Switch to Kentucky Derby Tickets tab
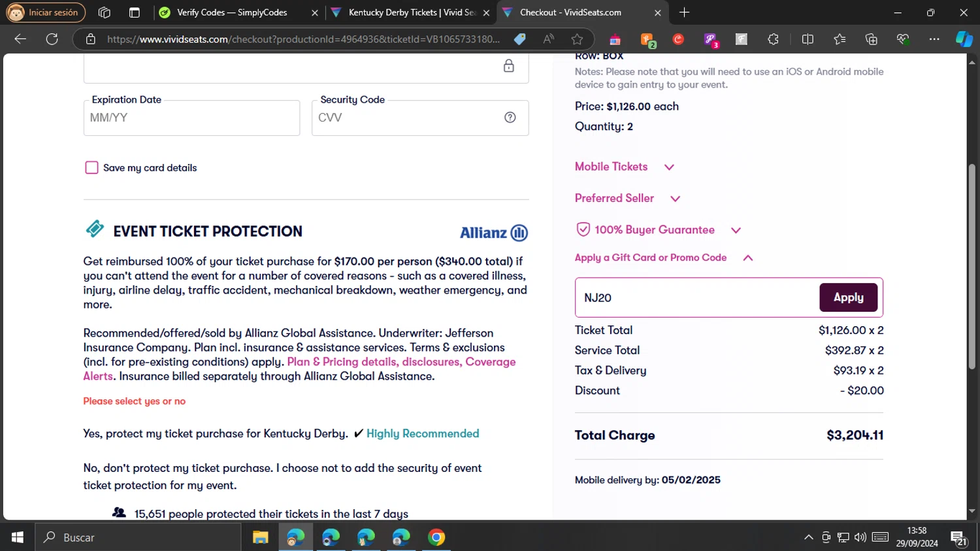This screenshot has height=551, width=980. pos(405,12)
